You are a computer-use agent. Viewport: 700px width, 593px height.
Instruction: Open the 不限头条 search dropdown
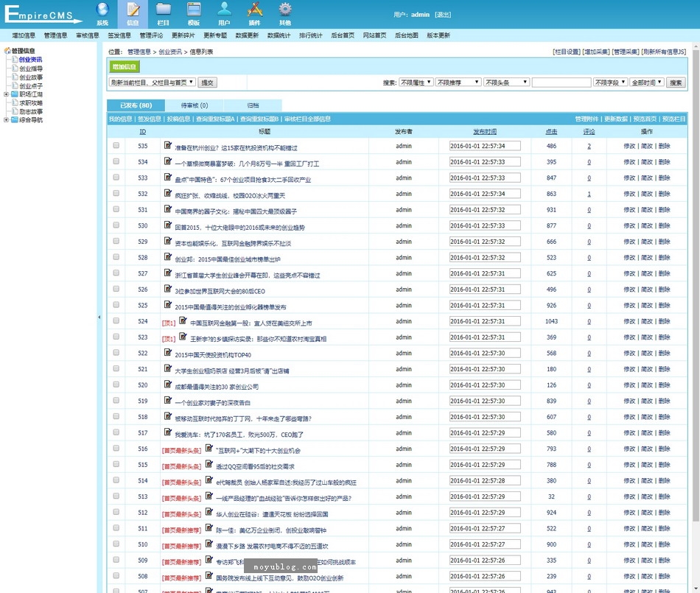(507, 83)
